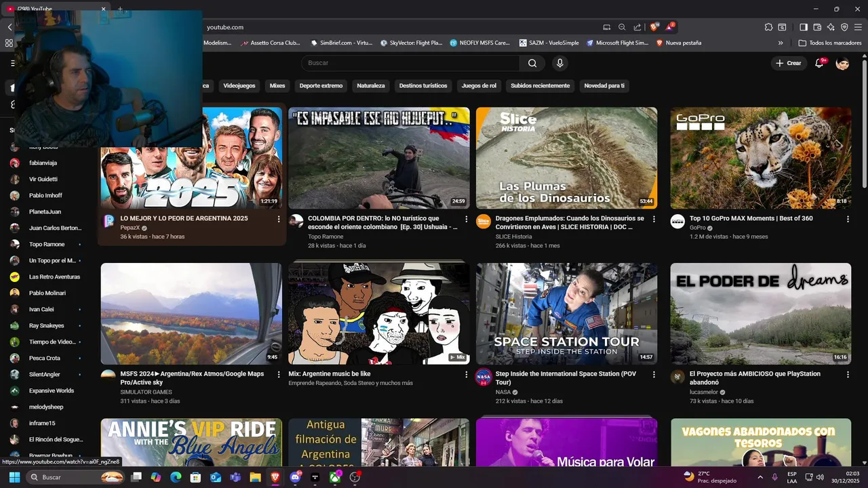Open Brave VPN shield icon
The image size is (868, 488).
coord(844,27)
